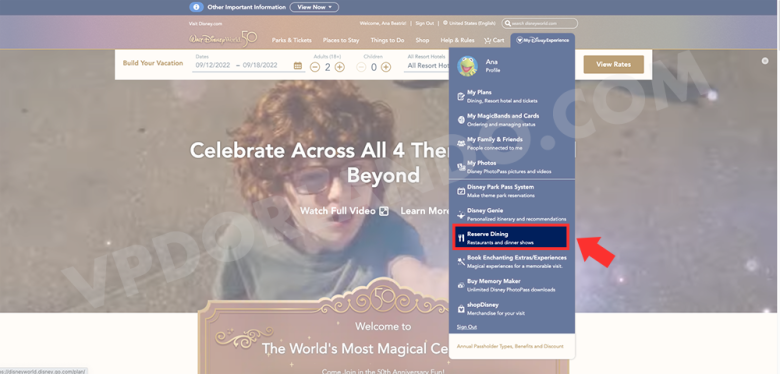Click Sign Out at the dropdown bottom
Viewport: 780px width, 374px height.
pyautogui.click(x=467, y=327)
